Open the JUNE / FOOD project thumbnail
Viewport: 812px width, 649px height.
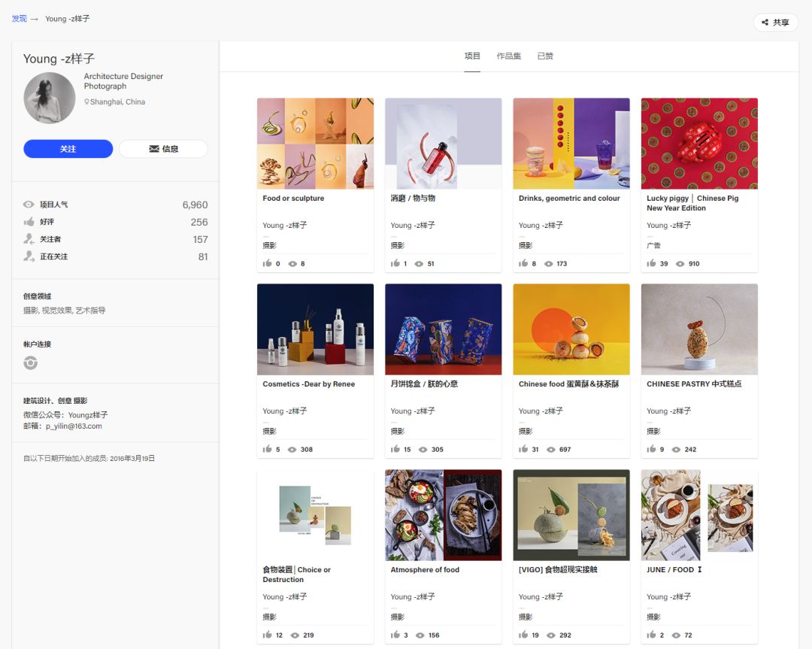(x=699, y=515)
